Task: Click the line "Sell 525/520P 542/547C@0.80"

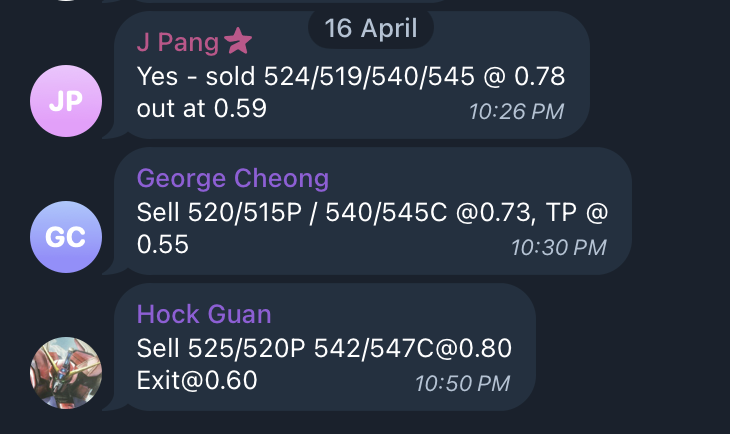Action: [x=324, y=348]
